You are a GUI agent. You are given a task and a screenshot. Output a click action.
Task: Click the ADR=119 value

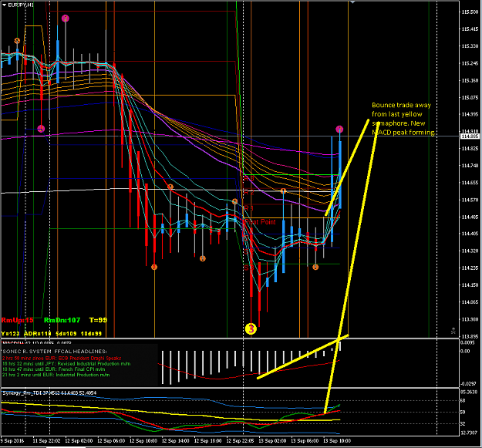pos(37,333)
